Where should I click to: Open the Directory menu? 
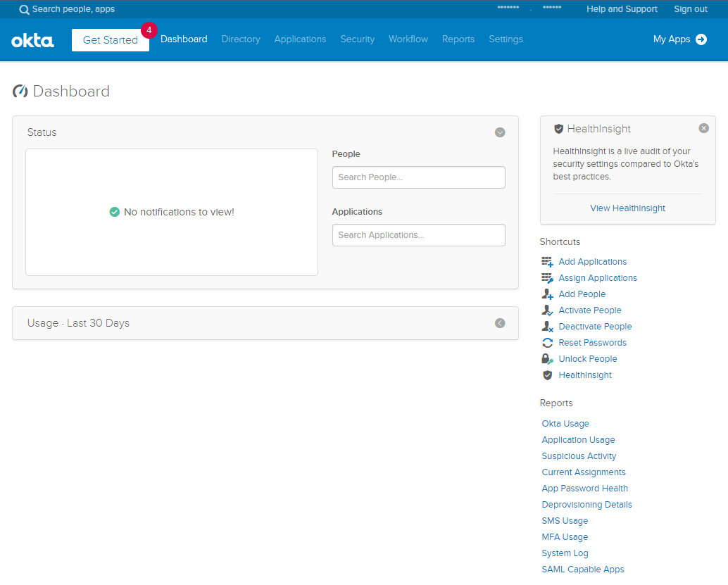[x=241, y=39]
